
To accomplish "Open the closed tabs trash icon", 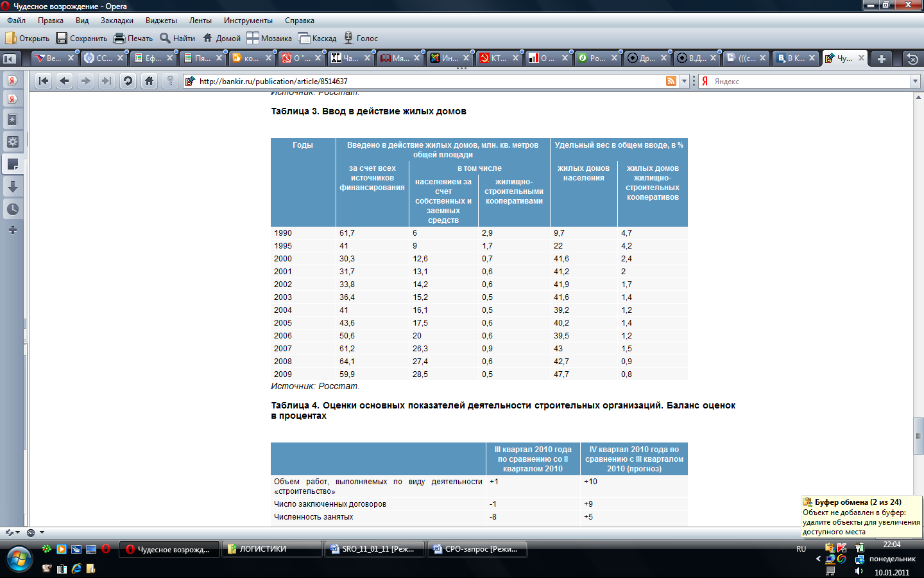I will [912, 58].
